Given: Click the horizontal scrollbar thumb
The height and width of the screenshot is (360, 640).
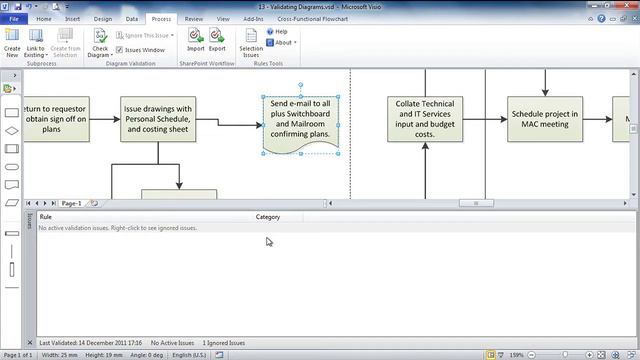Looking at the screenshot, I should point(476,203).
